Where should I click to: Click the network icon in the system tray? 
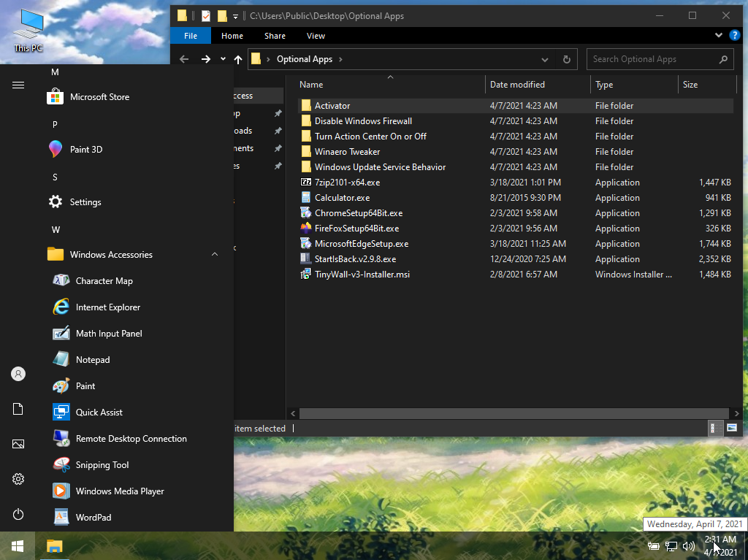coord(671,546)
